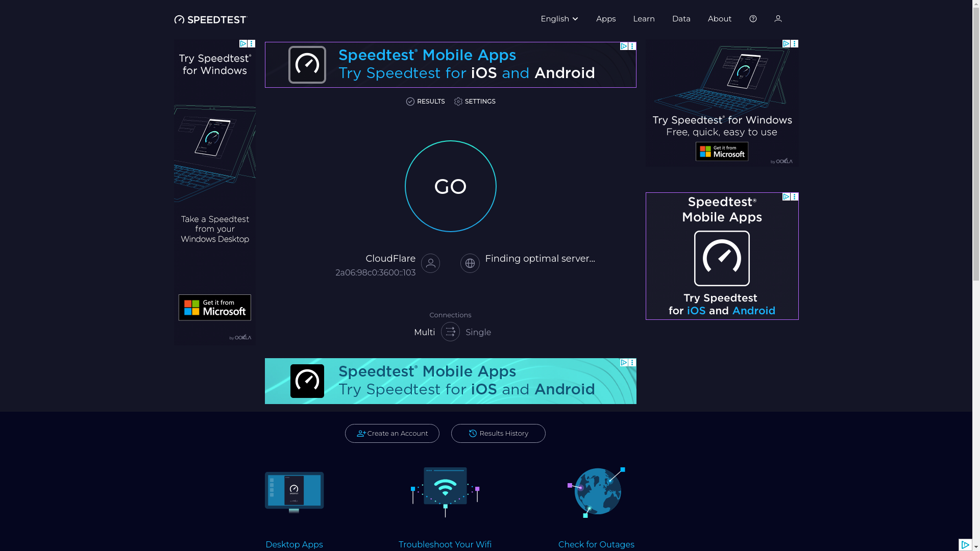Open ad options on right Windows ad

[x=794, y=44]
